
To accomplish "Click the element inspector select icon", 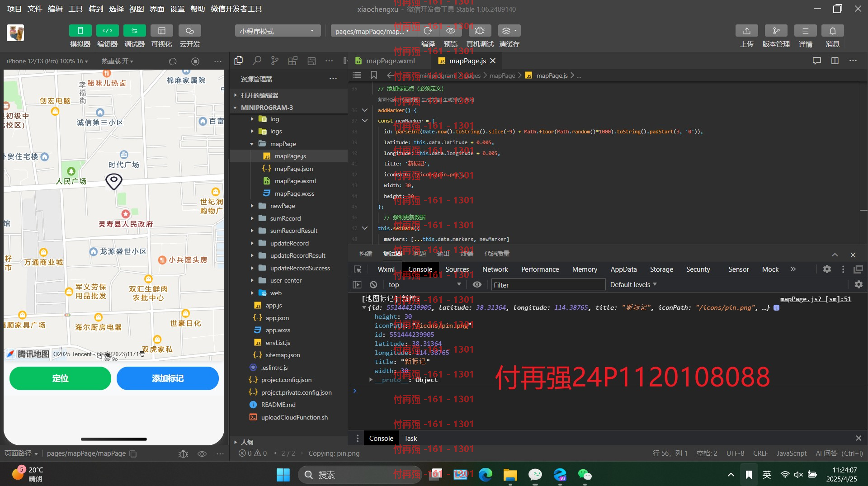I will click(358, 269).
